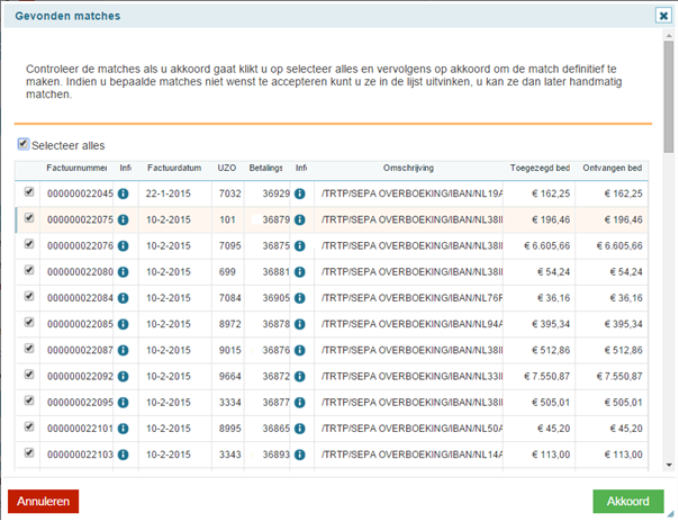This screenshot has height=520, width=678.
Task: Select promised amount € 7.550,87
Action: [x=547, y=376]
